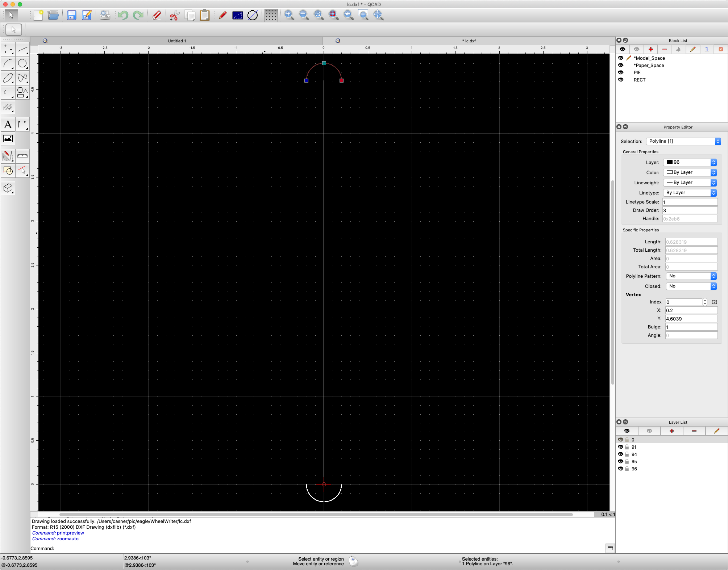The width and height of the screenshot is (728, 570).
Task: Click the Bulge value field
Action: click(x=691, y=327)
